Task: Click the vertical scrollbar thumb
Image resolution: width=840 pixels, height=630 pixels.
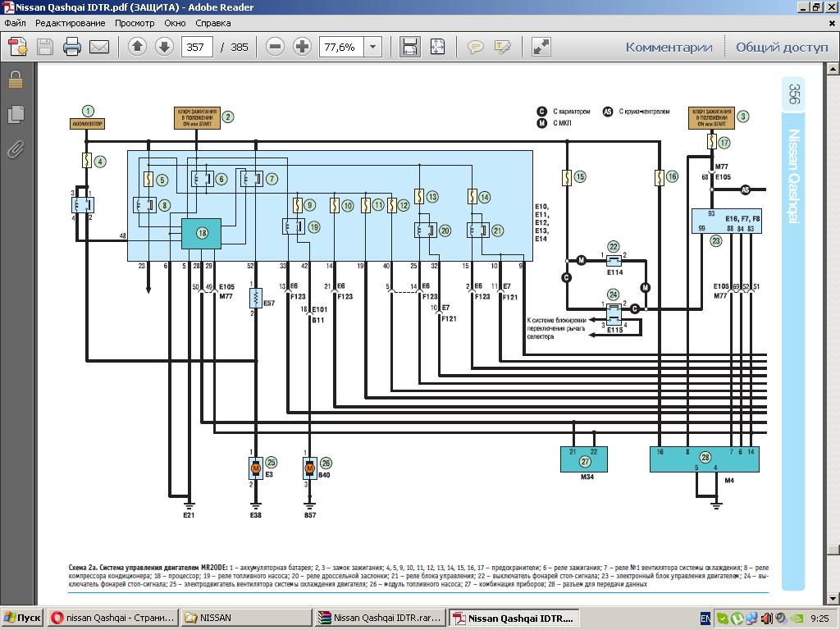Action: point(833,550)
